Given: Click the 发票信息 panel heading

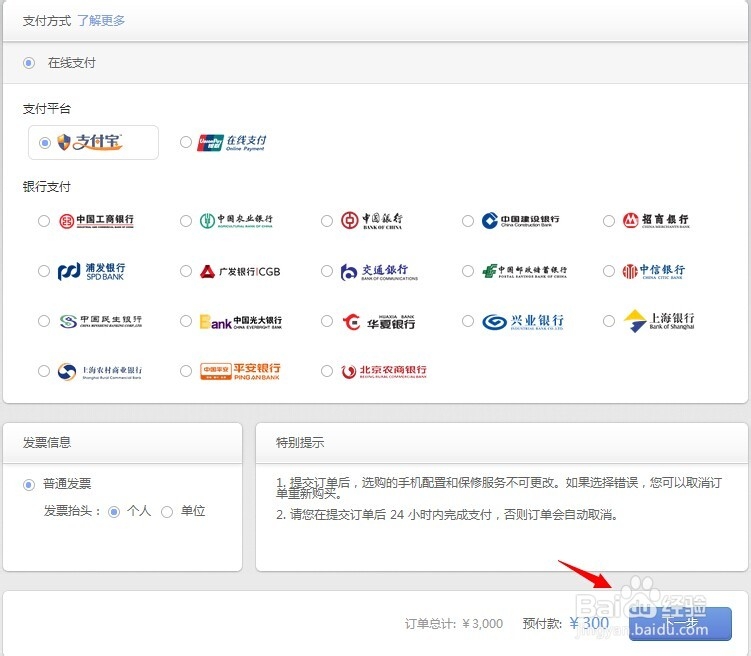Looking at the screenshot, I should (x=46, y=442).
